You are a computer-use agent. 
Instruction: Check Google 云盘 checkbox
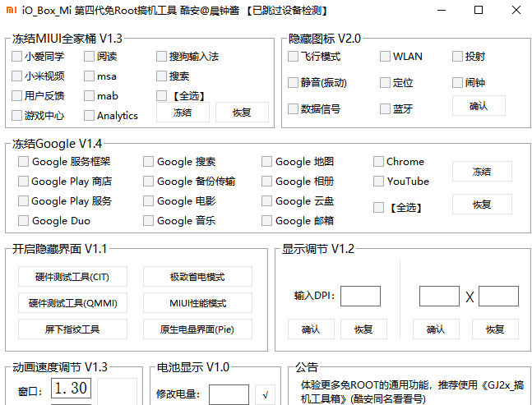coord(266,200)
